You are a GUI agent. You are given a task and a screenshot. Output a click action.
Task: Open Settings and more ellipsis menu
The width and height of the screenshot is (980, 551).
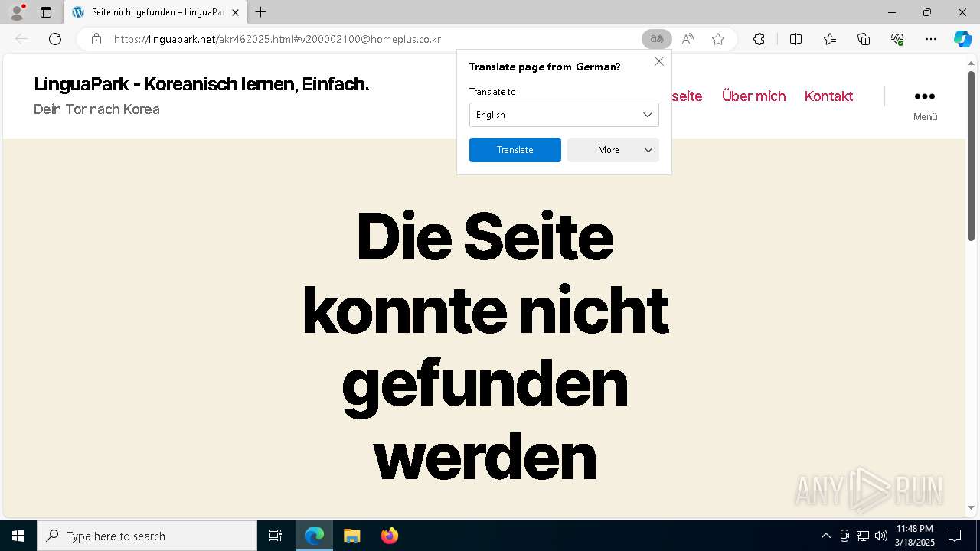pyautogui.click(x=931, y=39)
